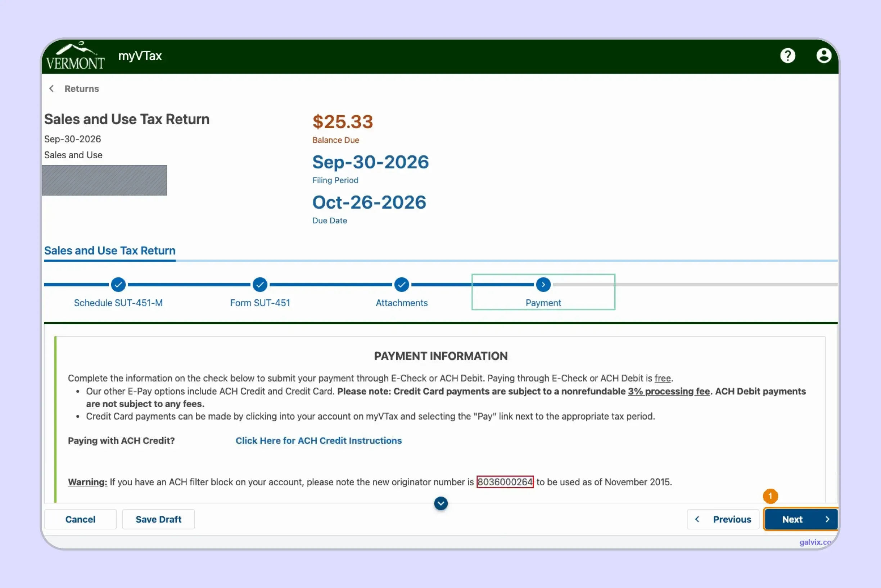Click the Cancel button
Screen dimensions: 881x588
click(x=80, y=519)
